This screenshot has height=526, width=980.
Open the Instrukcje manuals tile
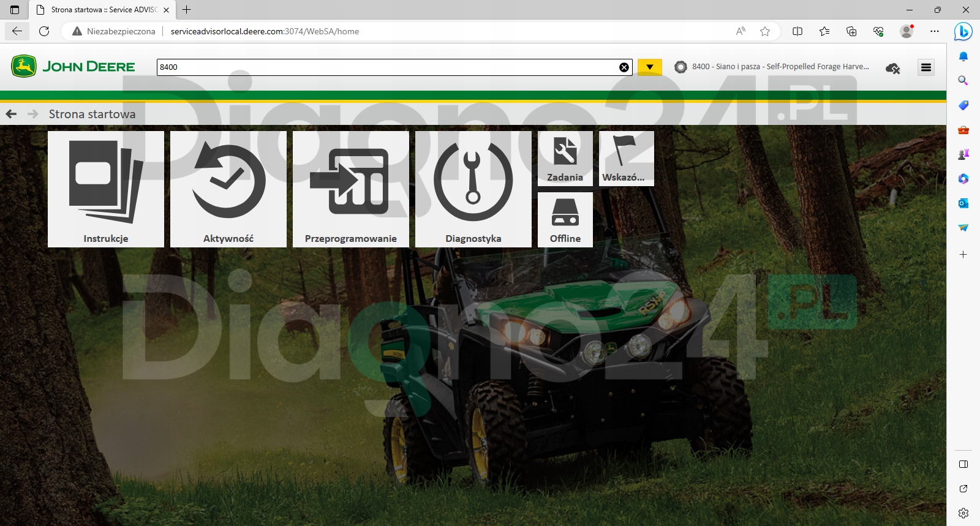tap(106, 189)
